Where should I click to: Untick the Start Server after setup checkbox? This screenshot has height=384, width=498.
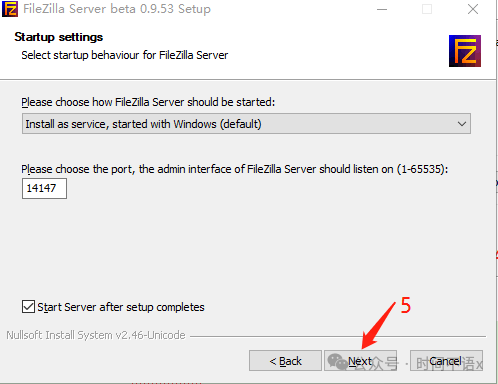(x=28, y=307)
